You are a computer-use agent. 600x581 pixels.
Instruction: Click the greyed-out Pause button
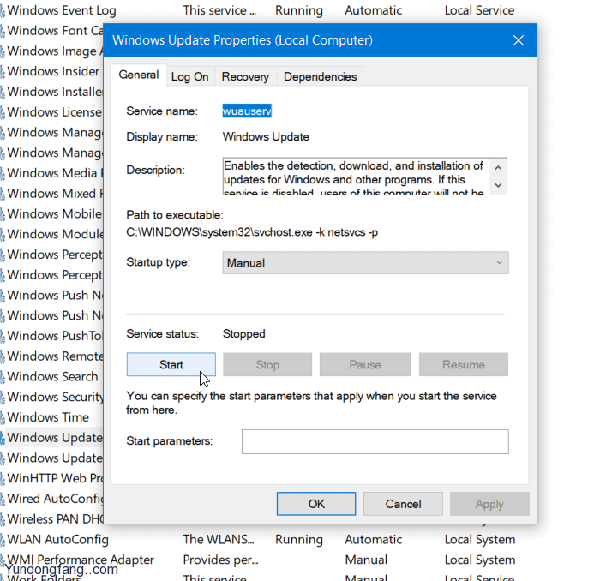365,364
